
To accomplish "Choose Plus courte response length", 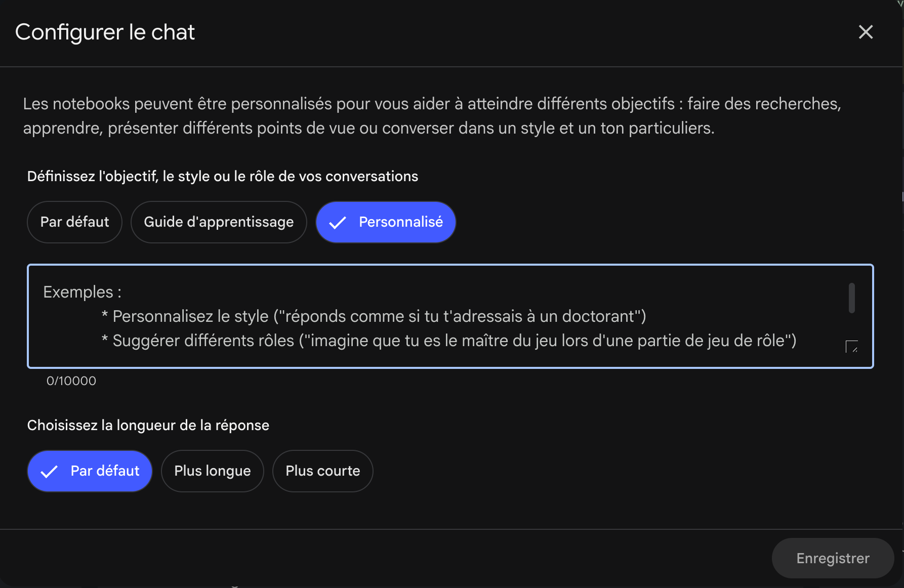I will click(x=323, y=471).
